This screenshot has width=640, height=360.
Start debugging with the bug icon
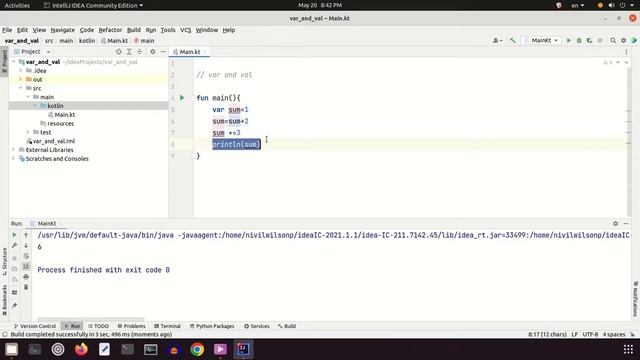tap(579, 40)
